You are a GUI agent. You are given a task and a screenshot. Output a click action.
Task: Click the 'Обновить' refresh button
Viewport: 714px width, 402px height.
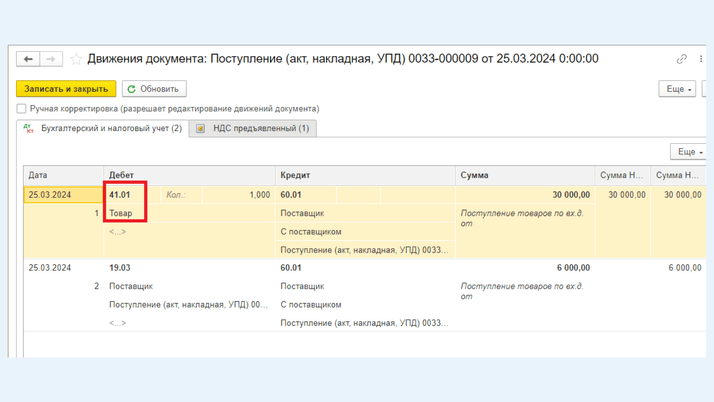tap(154, 89)
